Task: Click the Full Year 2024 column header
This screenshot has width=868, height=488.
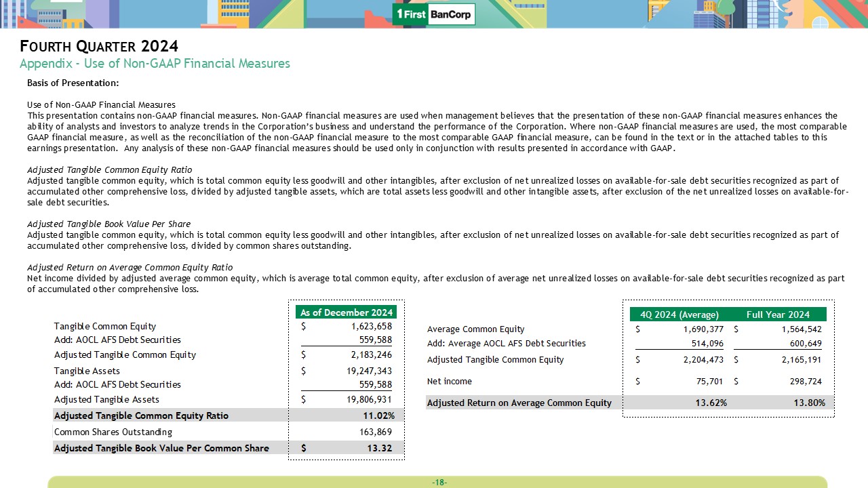Action: click(778, 314)
